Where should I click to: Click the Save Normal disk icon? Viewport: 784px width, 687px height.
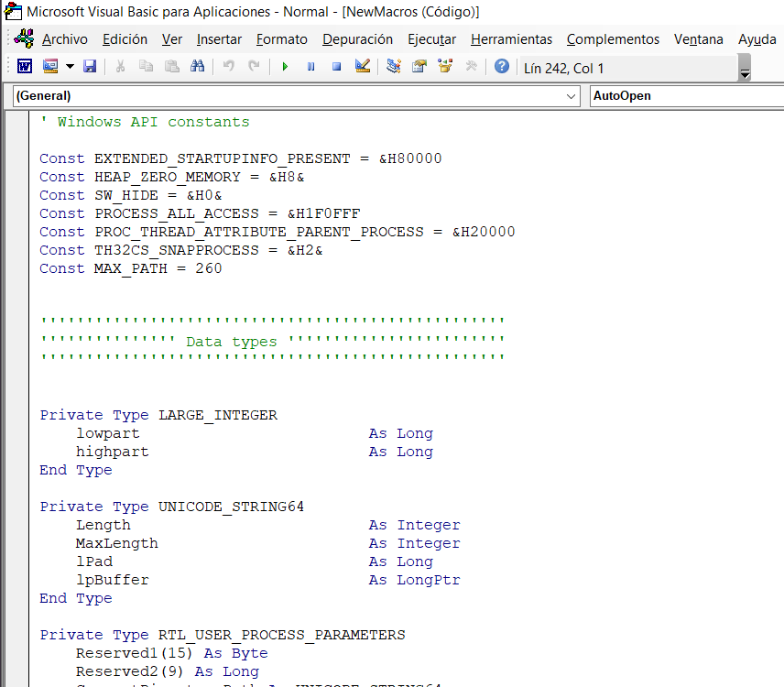tap(90, 67)
